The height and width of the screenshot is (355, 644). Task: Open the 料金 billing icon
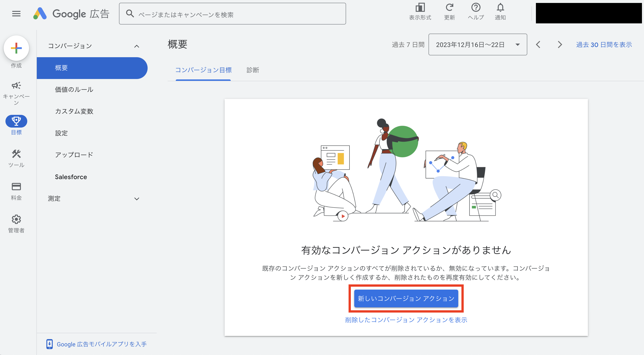tap(16, 187)
